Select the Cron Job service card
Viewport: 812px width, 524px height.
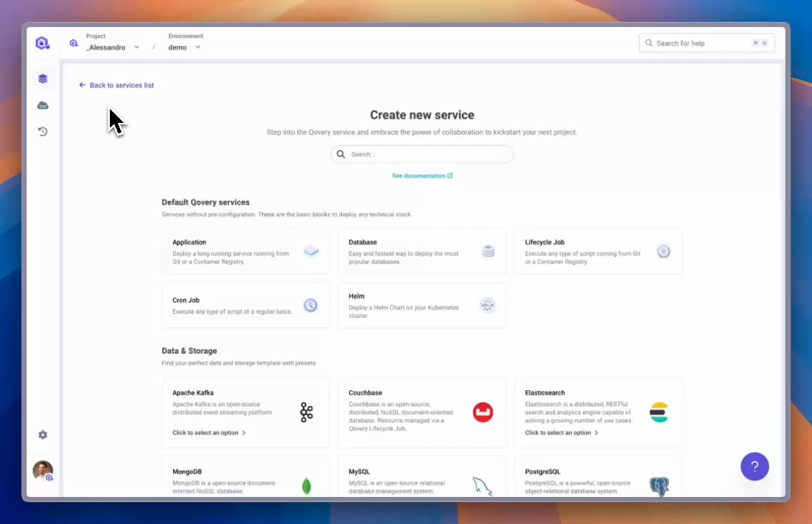point(245,306)
